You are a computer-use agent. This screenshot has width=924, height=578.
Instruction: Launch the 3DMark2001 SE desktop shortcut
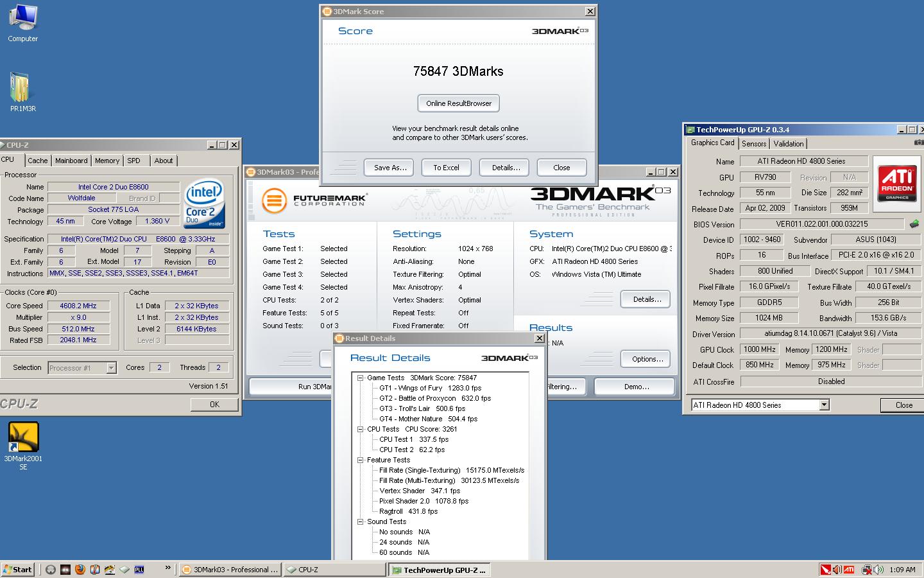23,446
